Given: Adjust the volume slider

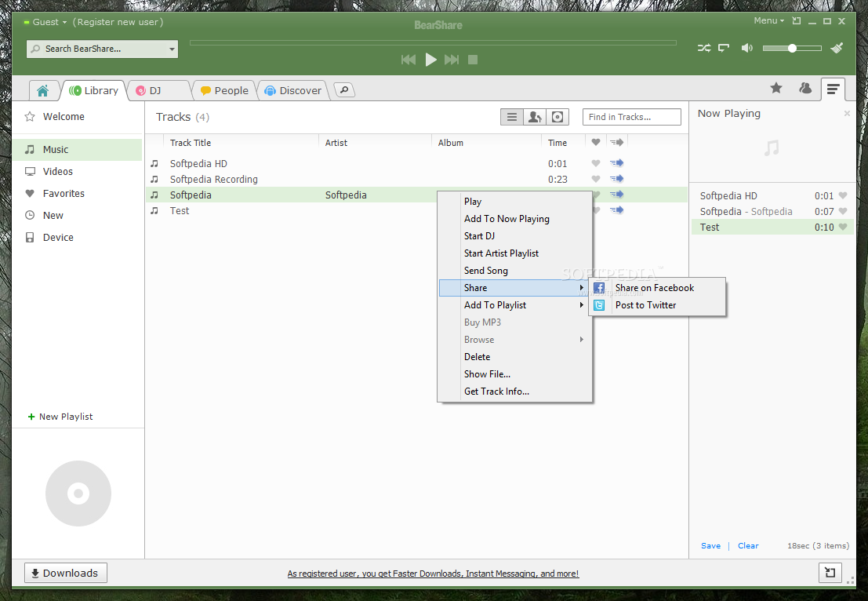Looking at the screenshot, I should click(x=792, y=48).
